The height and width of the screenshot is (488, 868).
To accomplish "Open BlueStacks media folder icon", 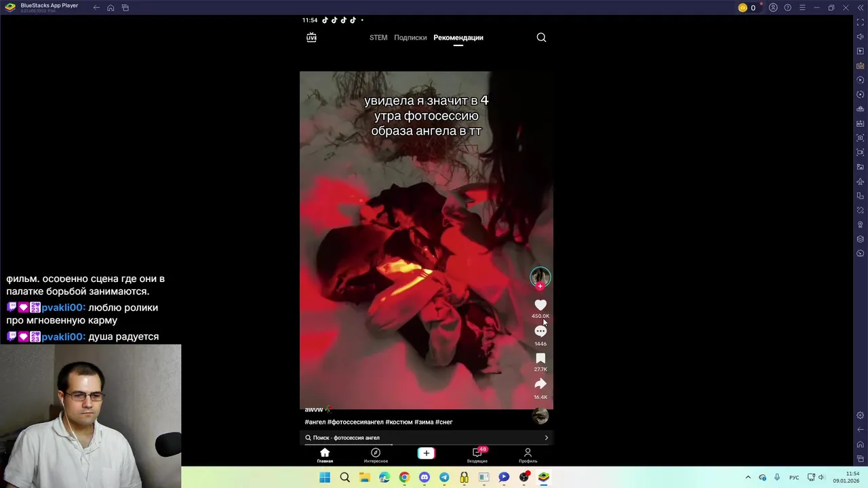I will point(860,167).
